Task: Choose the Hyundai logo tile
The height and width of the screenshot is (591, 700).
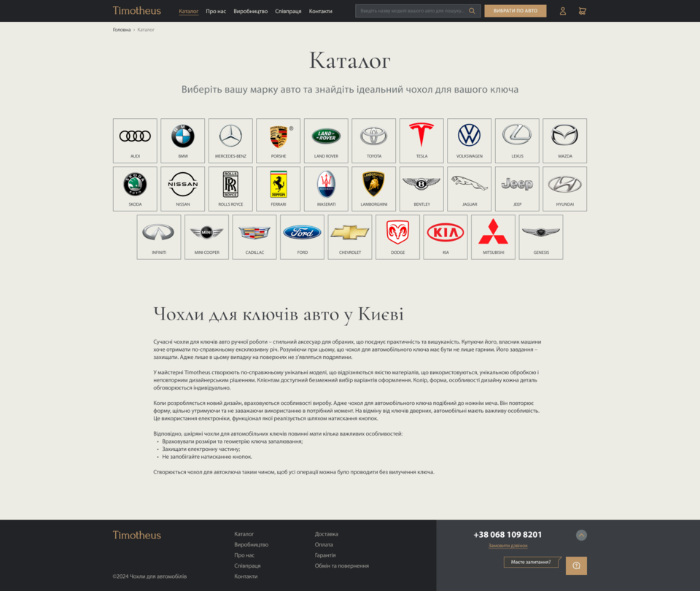Action: click(x=565, y=189)
